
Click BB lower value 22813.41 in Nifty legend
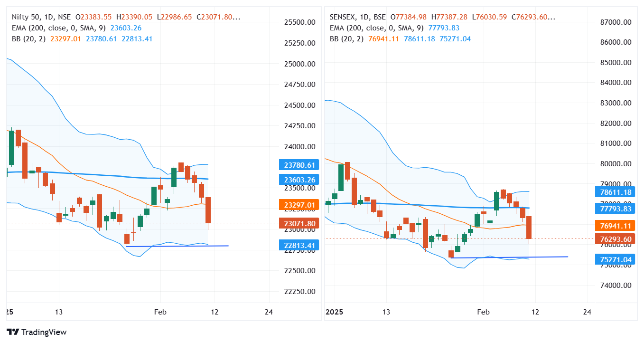click(x=137, y=38)
